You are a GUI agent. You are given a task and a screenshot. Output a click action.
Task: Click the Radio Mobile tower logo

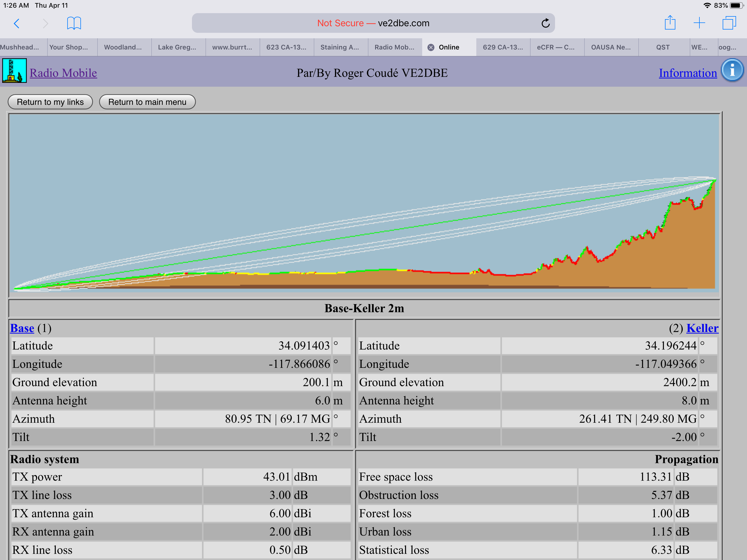[x=14, y=71]
